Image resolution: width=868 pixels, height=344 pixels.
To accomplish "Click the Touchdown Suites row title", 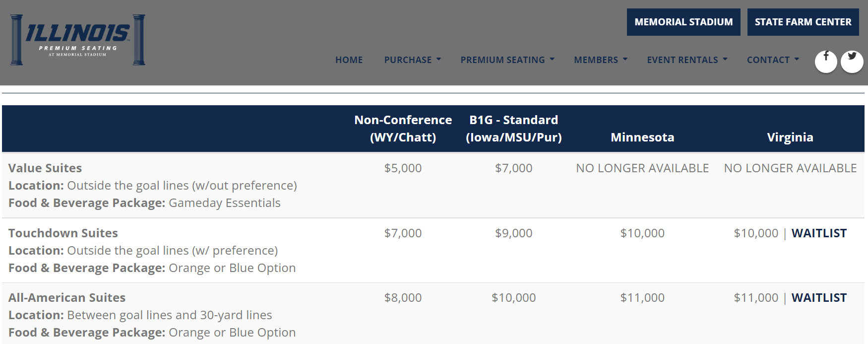I will coord(63,233).
